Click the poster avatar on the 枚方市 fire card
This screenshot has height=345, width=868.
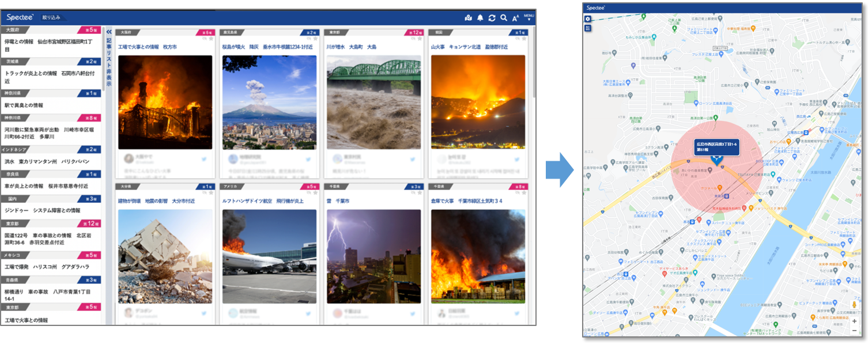tap(129, 158)
